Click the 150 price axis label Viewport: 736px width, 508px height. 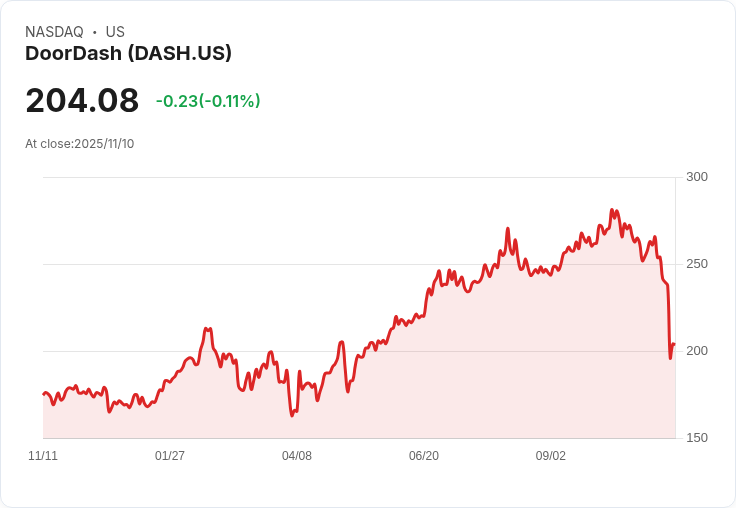[x=697, y=438]
